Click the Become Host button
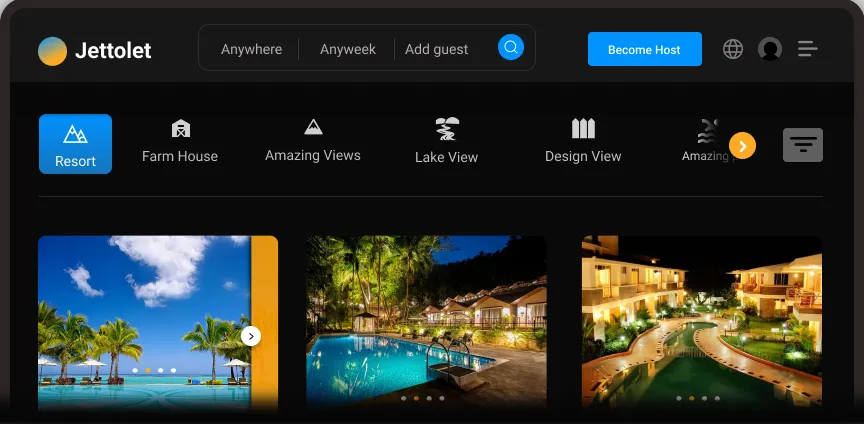 645,49
